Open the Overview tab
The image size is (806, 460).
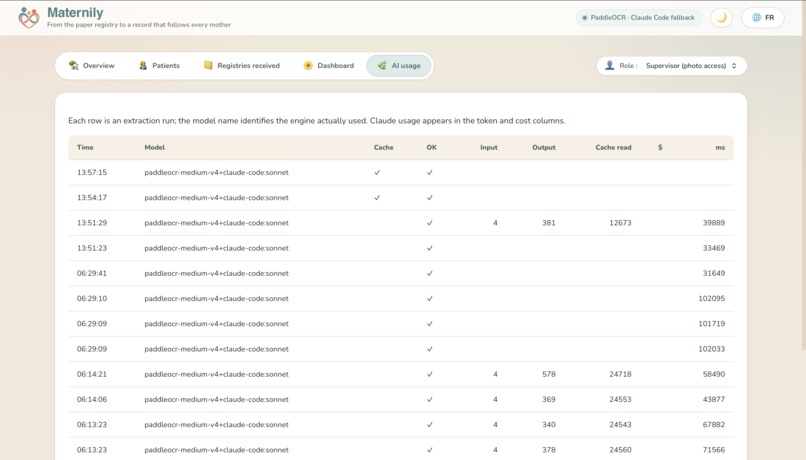click(91, 66)
